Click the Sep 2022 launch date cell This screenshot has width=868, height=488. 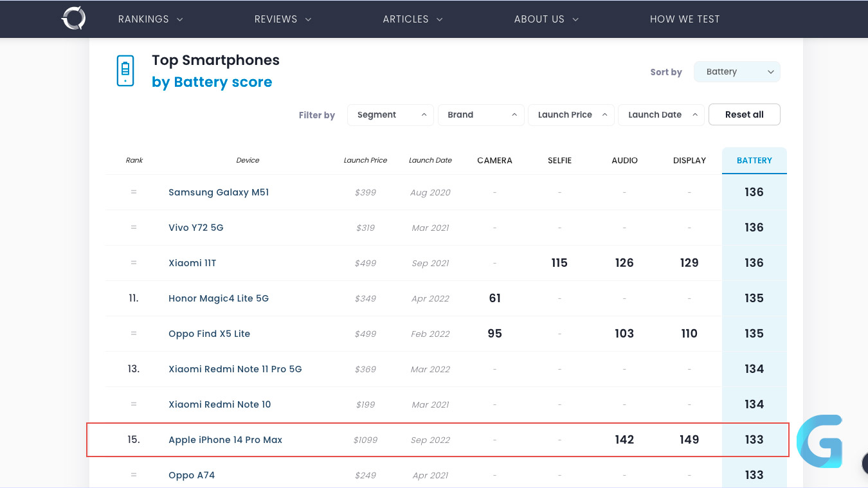pyautogui.click(x=430, y=440)
